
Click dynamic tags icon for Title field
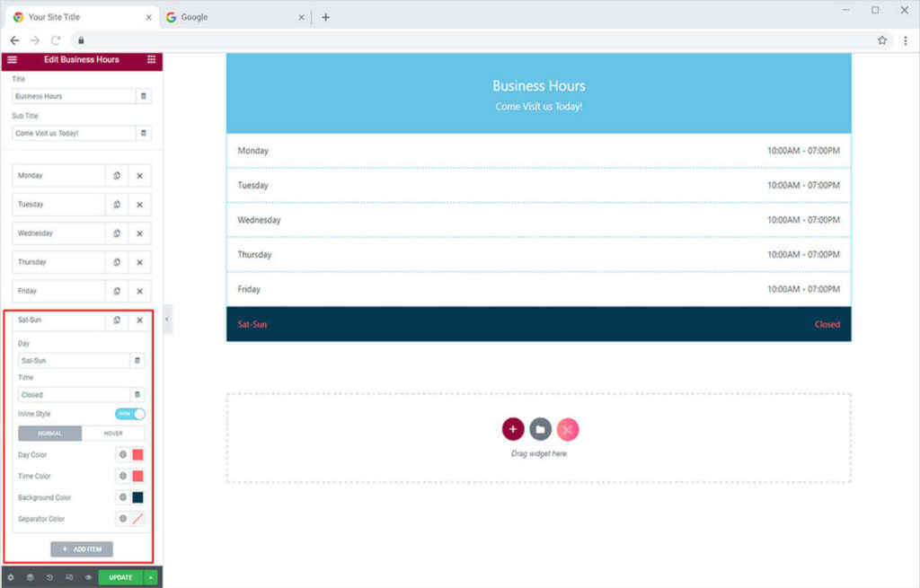coord(143,96)
